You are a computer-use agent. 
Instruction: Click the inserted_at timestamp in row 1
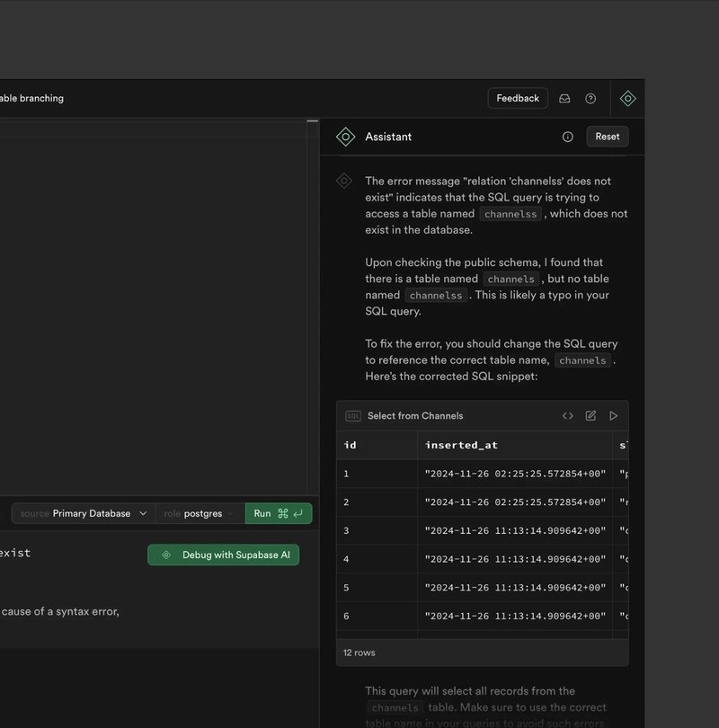point(515,474)
